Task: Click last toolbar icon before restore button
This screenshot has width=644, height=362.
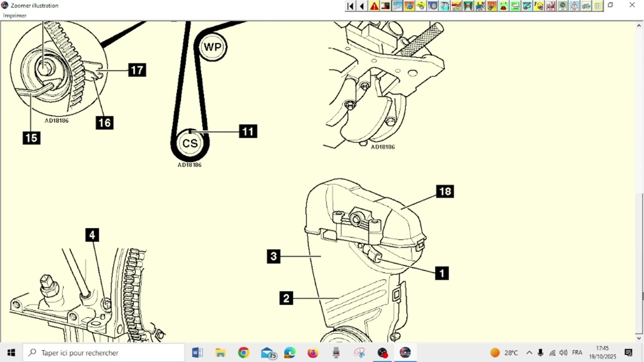Action: [x=598, y=6]
